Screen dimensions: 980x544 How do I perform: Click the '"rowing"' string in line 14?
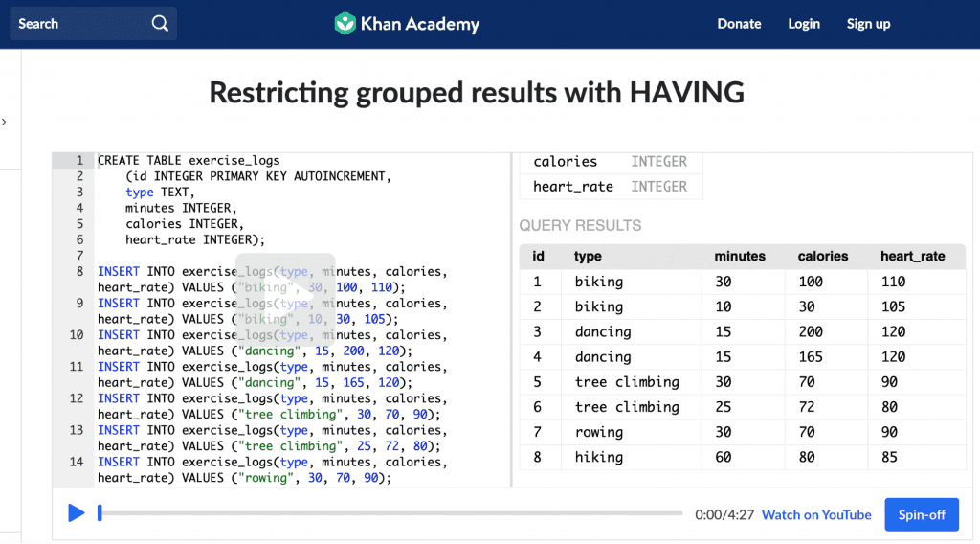click(x=266, y=478)
